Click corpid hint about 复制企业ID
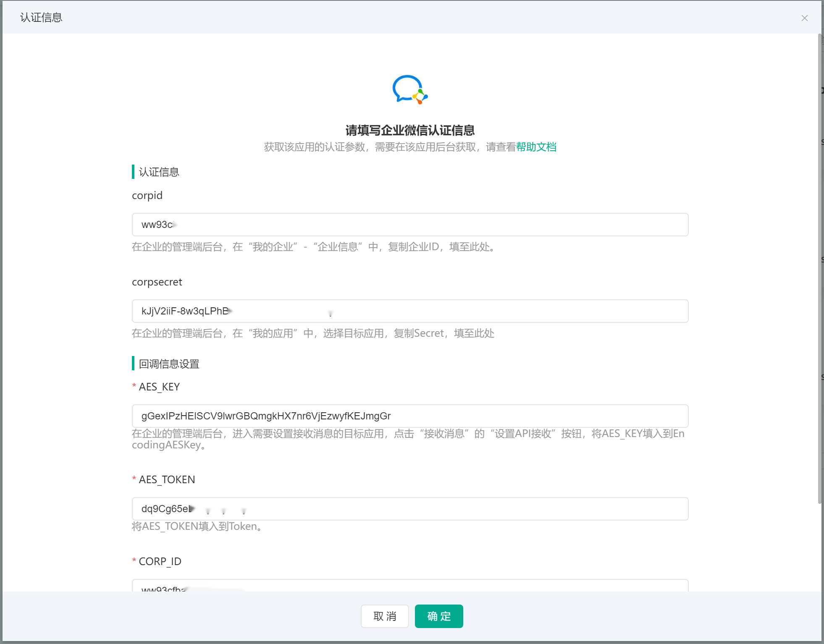824x644 pixels. [x=314, y=247]
